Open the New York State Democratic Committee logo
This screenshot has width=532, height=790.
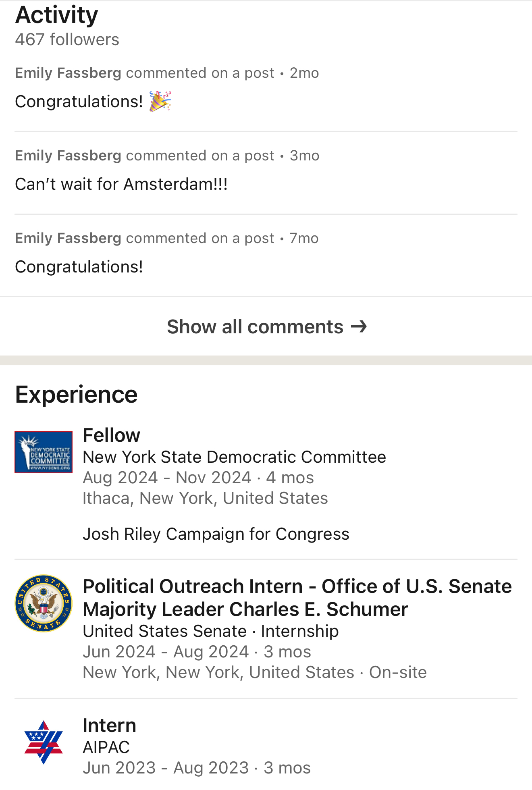point(44,452)
